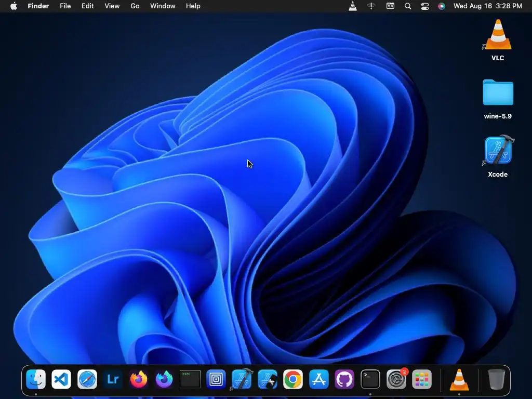Click the VLC cone in the menu bar
The height and width of the screenshot is (399, 532).
coord(353,6)
